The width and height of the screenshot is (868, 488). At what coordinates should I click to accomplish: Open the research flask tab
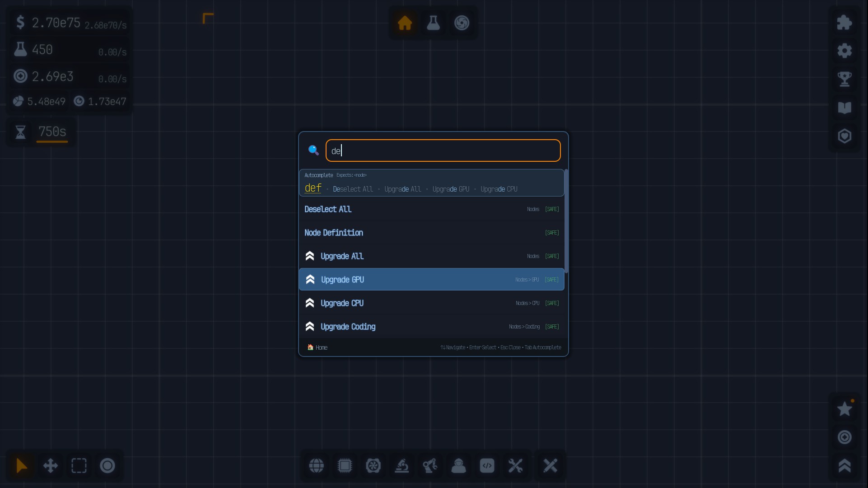tap(433, 23)
